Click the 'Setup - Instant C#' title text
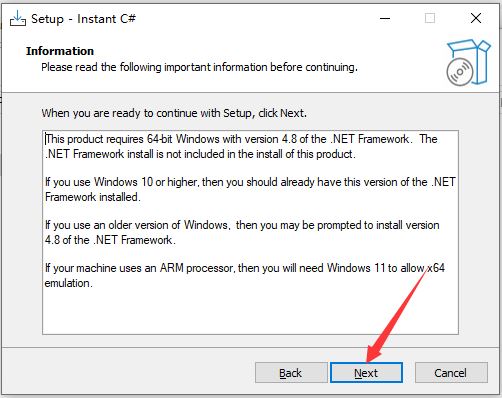 coord(84,19)
